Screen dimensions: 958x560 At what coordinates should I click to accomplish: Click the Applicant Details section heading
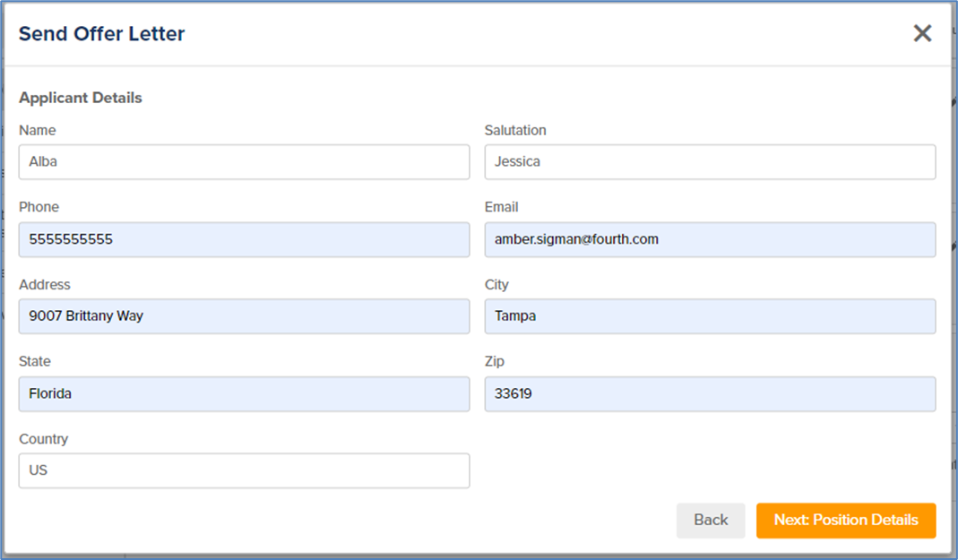click(x=81, y=98)
